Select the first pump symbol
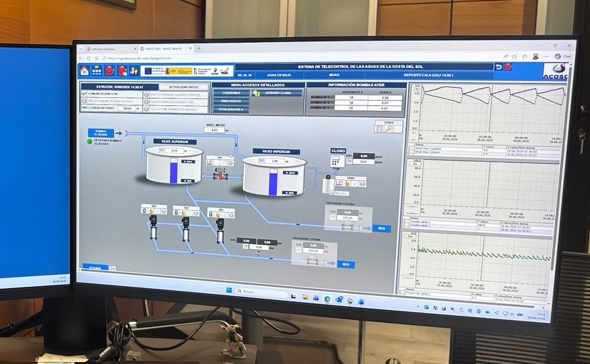Viewport: 590px width, 364px height. click(x=153, y=227)
